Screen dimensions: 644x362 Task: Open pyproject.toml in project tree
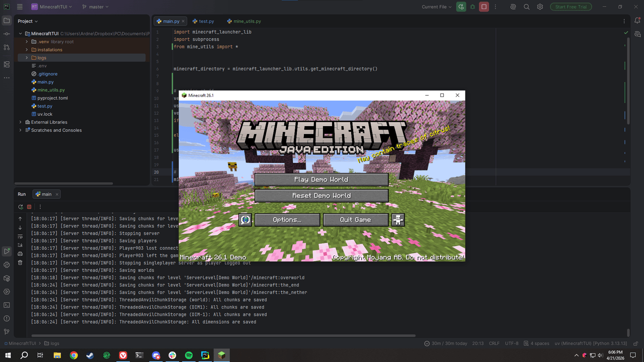pos(52,98)
